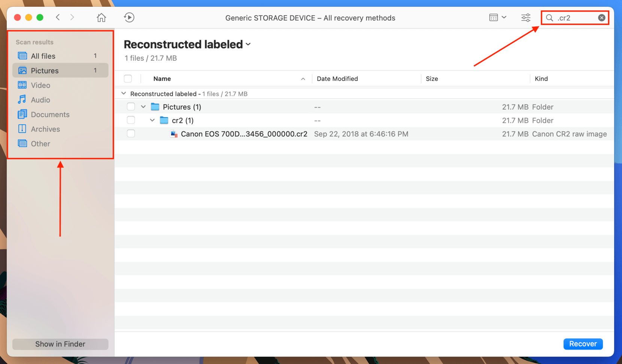Click the All files sidebar icon

click(22, 56)
